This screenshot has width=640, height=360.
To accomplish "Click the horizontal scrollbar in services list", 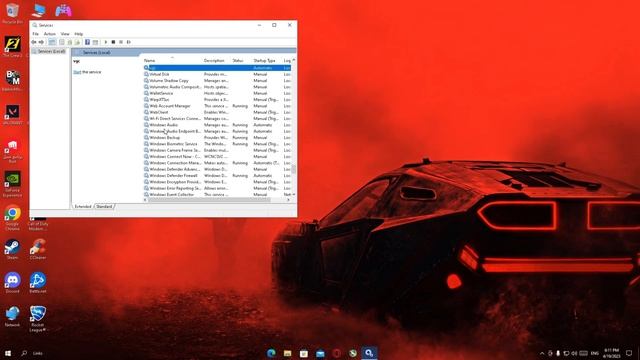I will point(209,200).
